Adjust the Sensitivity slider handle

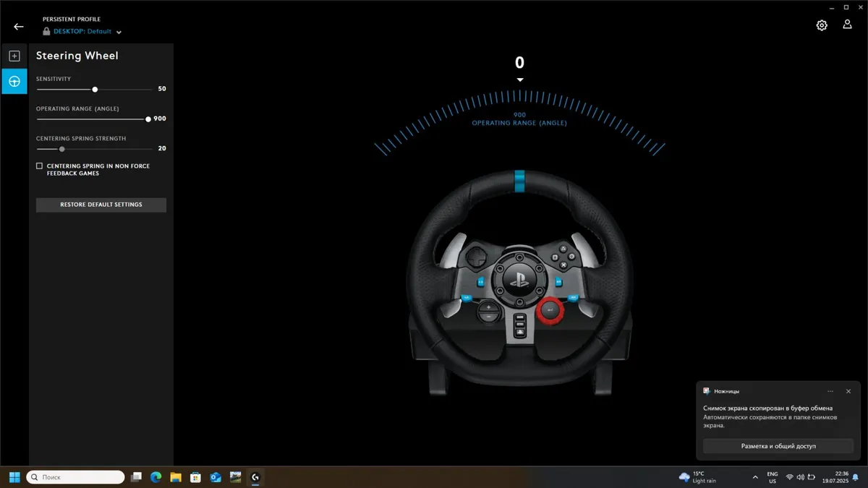95,89
